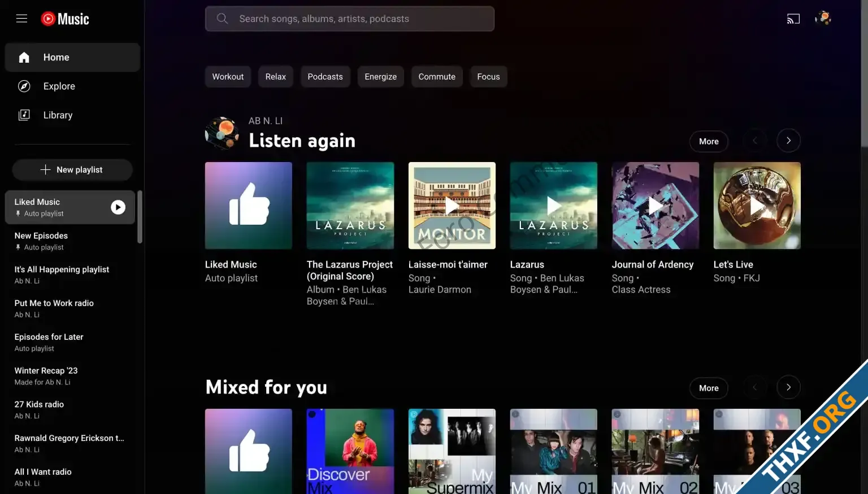Screen dimensions: 868x494
Task: Select the Relax mood chip
Action: (x=276, y=77)
